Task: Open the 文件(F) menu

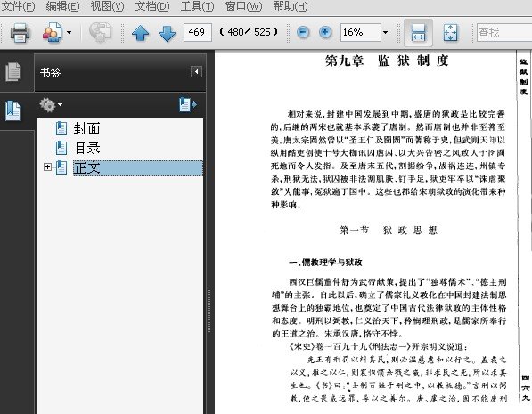Action: 18,6
